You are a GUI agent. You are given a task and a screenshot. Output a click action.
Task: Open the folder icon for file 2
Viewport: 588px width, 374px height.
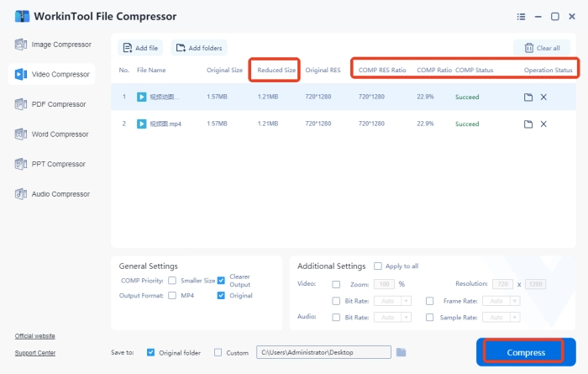pos(528,124)
